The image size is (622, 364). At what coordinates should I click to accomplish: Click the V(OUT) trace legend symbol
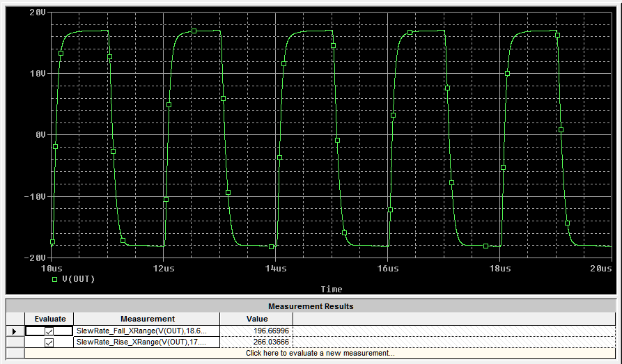click(x=55, y=279)
